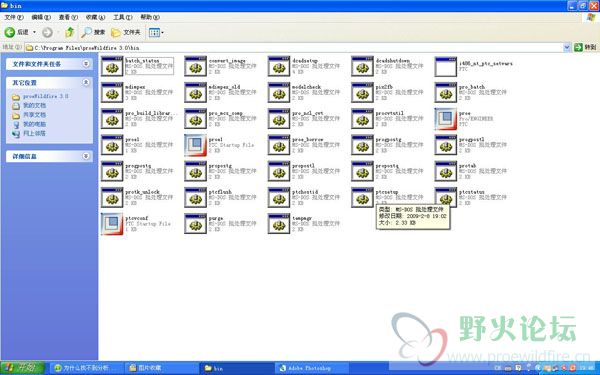This screenshot has width=600, height=375.
Task: Switch to Adobe Photoshop taskbar button
Action: click(311, 368)
